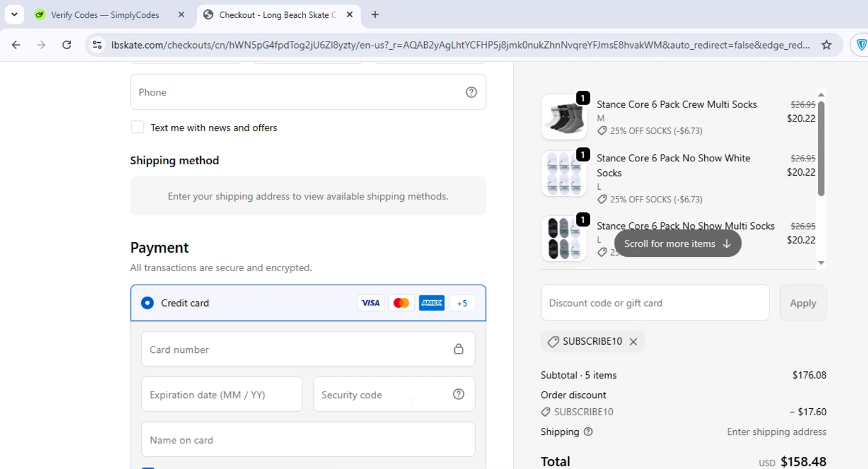Screen dimensions: 868x469
Task: Open the blue shield extension icon
Action: [x=862, y=45]
